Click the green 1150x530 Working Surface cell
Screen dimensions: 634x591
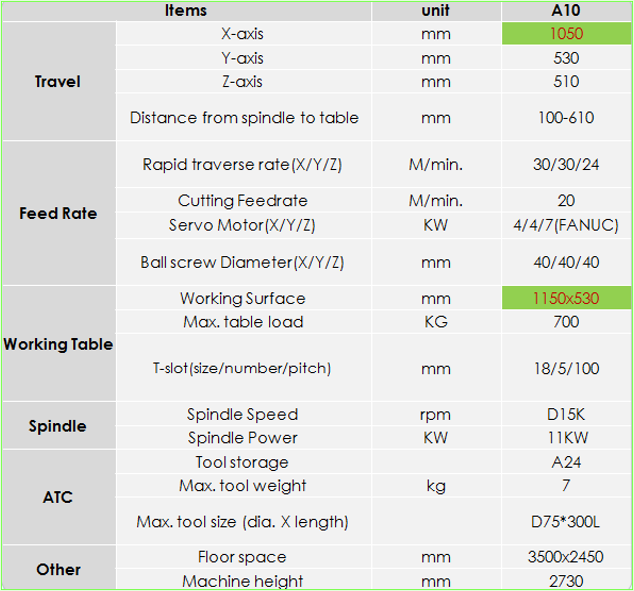point(566,298)
